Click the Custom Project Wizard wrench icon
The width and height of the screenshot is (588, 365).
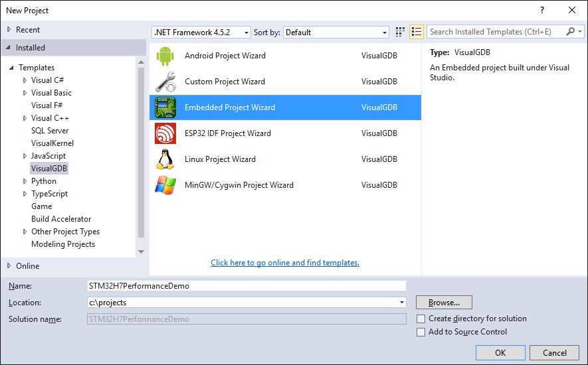pyautogui.click(x=165, y=82)
